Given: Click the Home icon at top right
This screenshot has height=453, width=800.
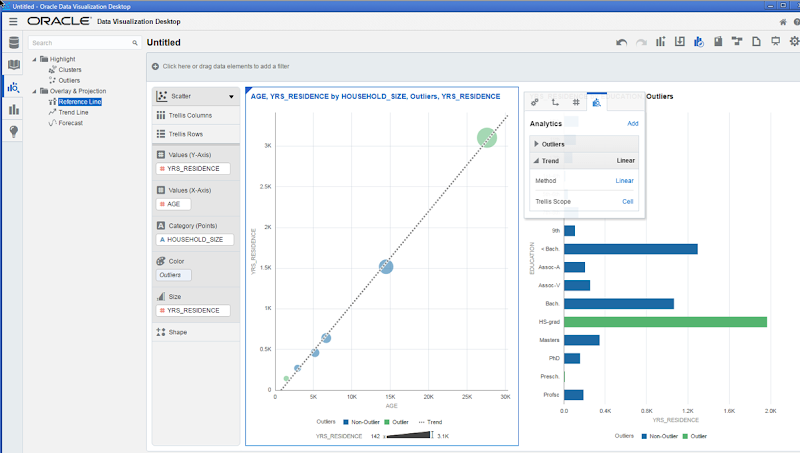Looking at the screenshot, I should coord(783,22).
